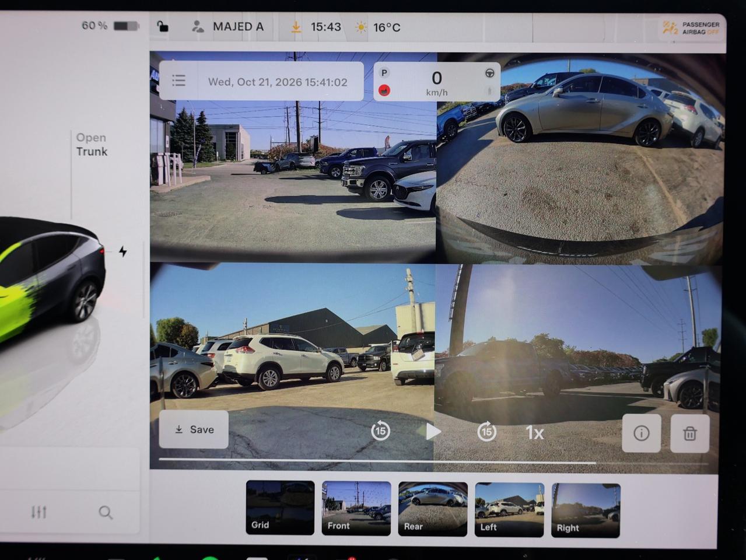
Task: Change the 1x playback speed
Action: [x=534, y=433]
